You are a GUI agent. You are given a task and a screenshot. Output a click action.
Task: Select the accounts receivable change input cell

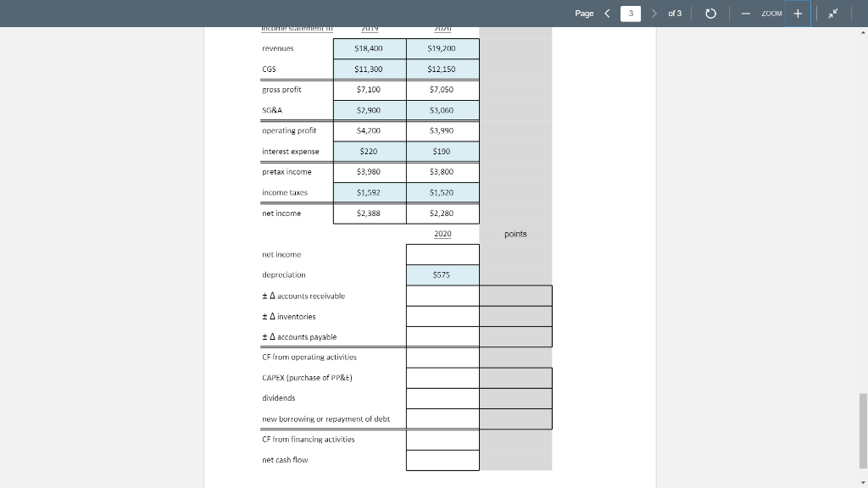[442, 295]
